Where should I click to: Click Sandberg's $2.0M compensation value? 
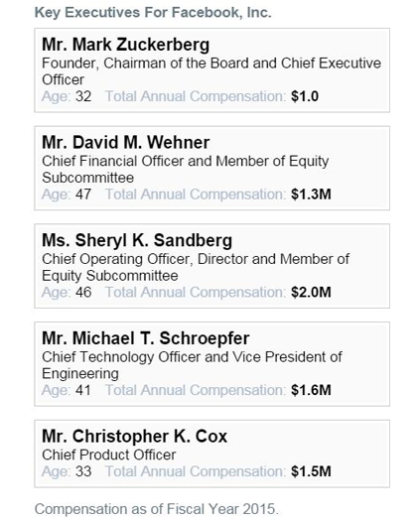pos(311,292)
